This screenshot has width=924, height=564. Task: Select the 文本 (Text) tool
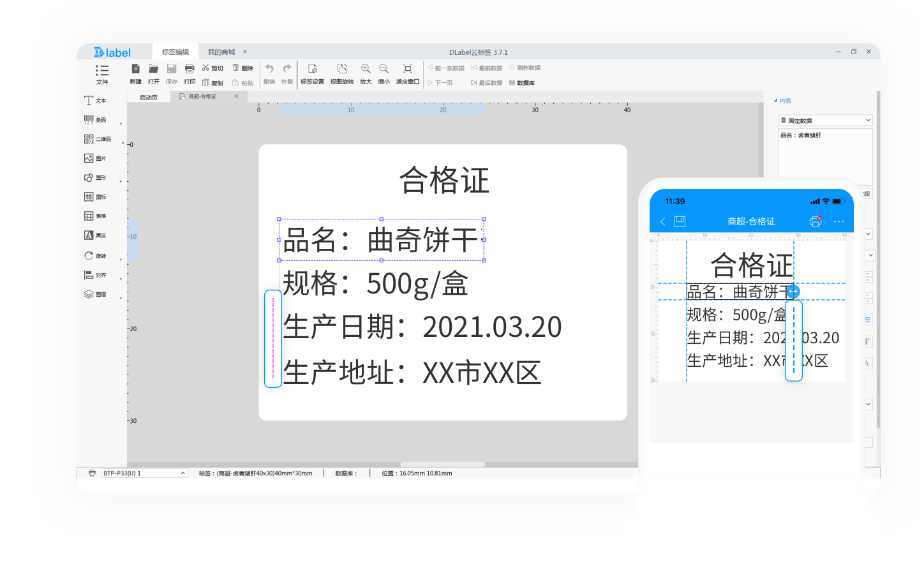click(95, 101)
